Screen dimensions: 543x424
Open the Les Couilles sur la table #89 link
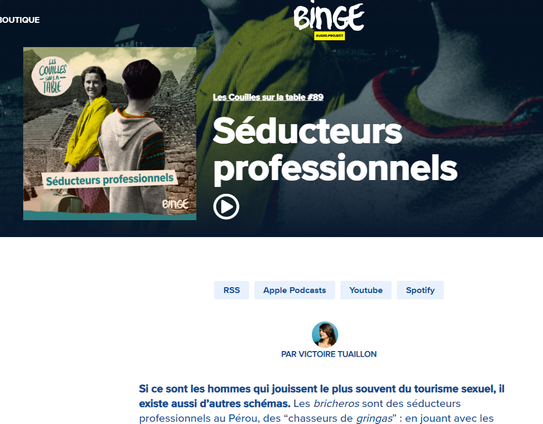click(268, 97)
